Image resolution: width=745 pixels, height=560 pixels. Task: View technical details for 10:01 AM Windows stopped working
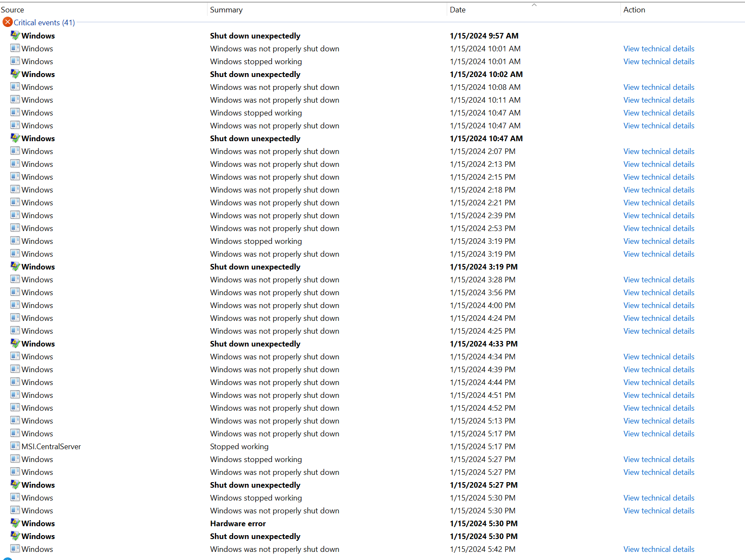pos(659,62)
